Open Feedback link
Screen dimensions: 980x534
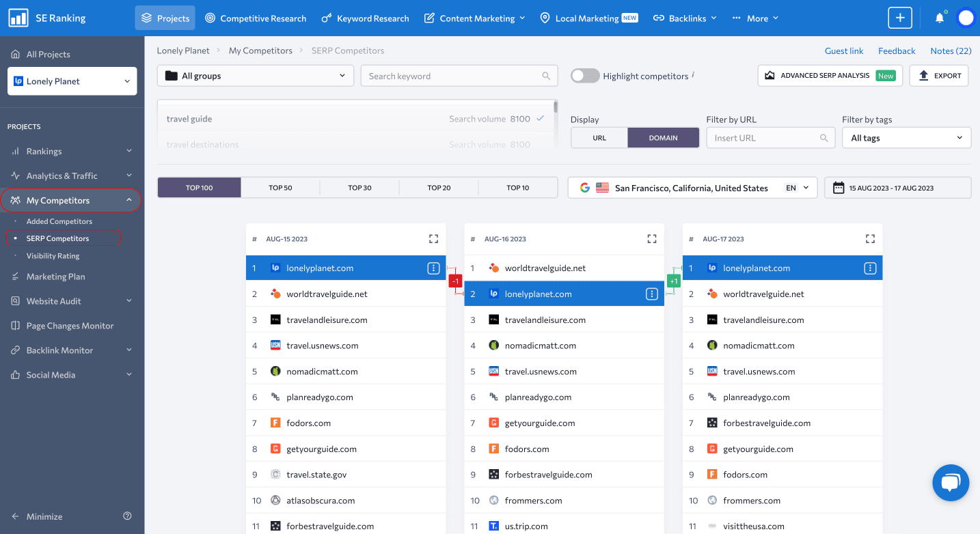tap(897, 51)
